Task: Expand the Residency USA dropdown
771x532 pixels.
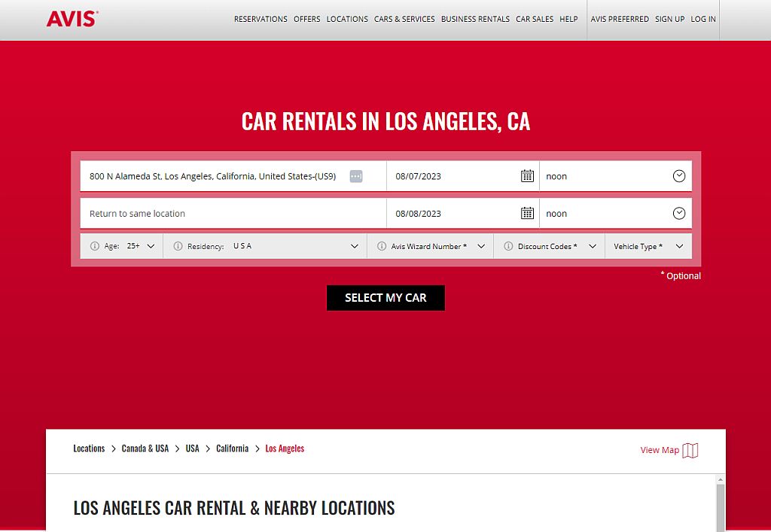Action: point(354,245)
